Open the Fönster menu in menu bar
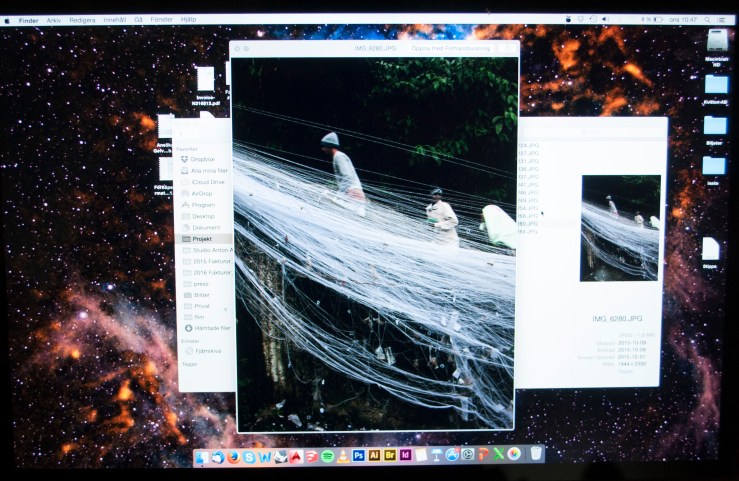 [161, 19]
